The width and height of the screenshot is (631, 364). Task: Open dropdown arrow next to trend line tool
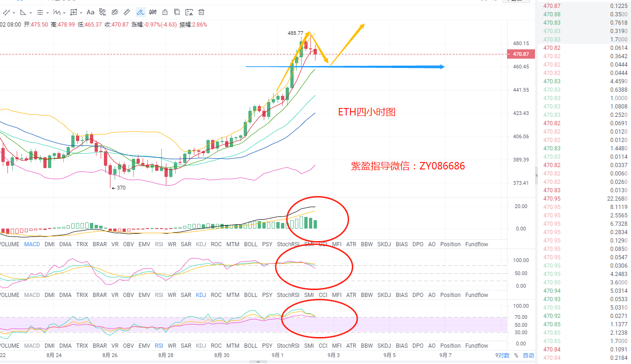(14, 13)
